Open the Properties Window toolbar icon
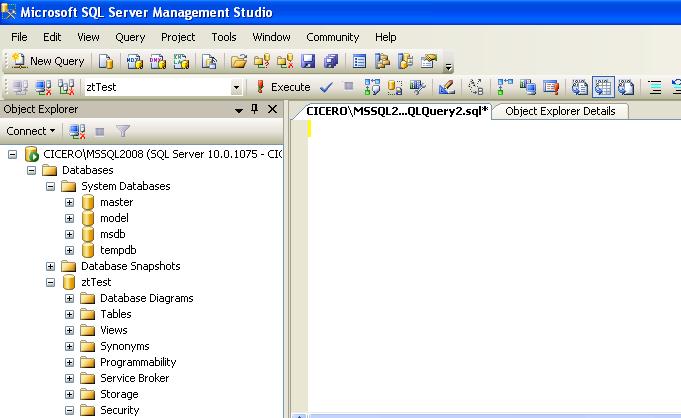 [429, 61]
